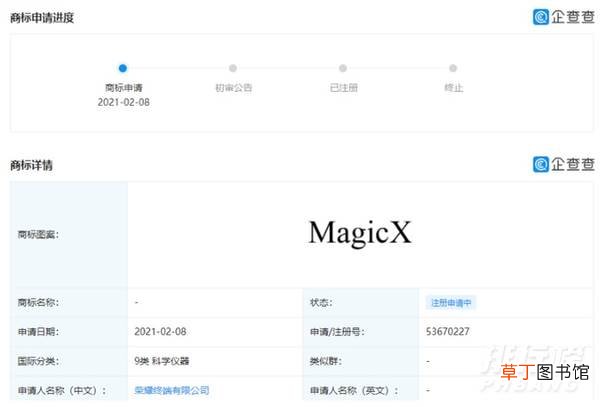The width and height of the screenshot is (600, 407).
Task: Click the 已注册 step label
Action: [344, 88]
